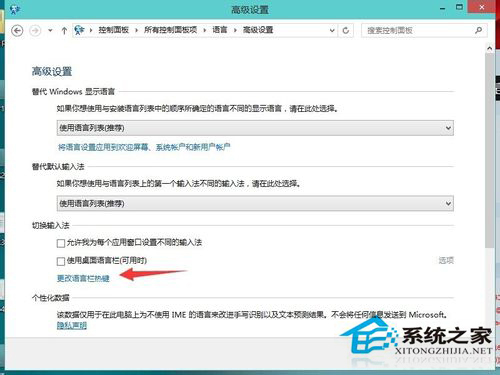Screen dimensions: 500x375
Task: Click the search magnifier icon
Action: coord(479,30)
